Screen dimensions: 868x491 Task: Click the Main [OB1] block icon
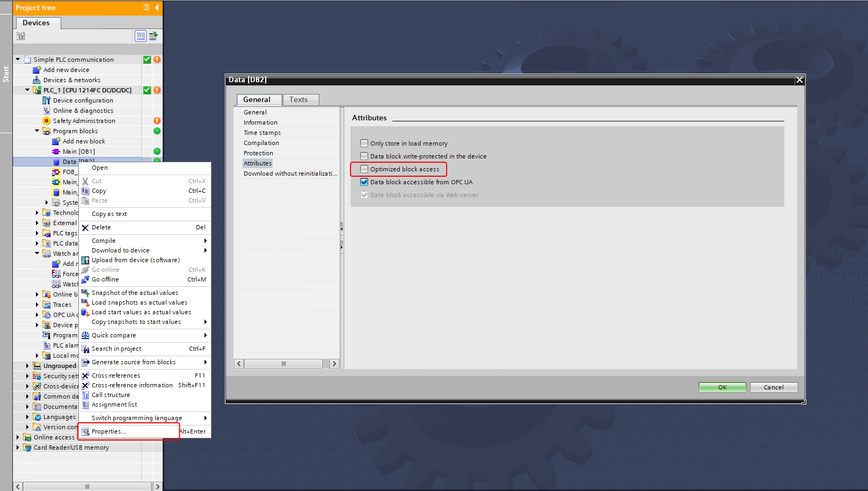(x=56, y=151)
